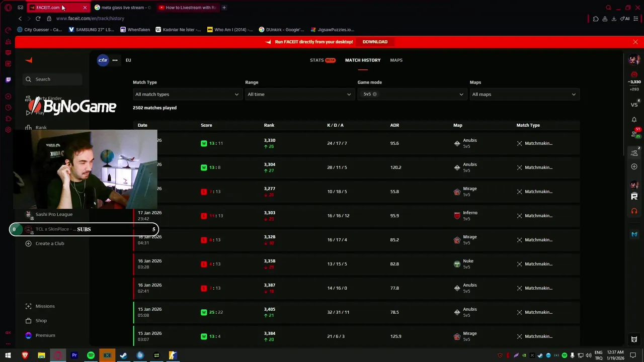644x362 pixels.
Task: Expand the Match Type dropdown
Action: [x=187, y=95]
